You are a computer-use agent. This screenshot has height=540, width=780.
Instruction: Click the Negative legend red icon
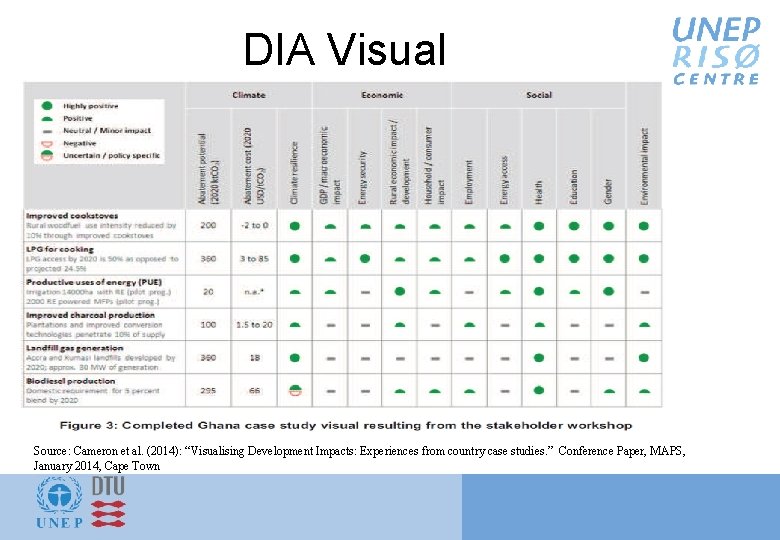[x=47, y=144]
